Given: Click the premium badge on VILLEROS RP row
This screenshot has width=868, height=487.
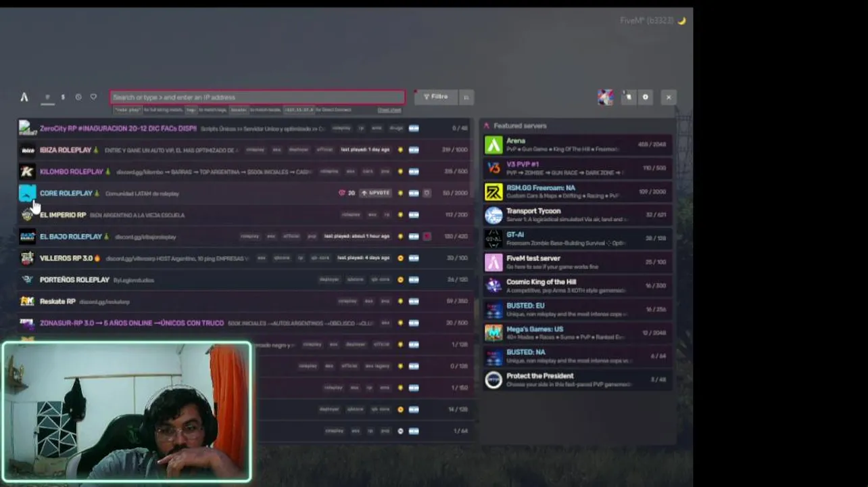Looking at the screenshot, I should (x=400, y=258).
